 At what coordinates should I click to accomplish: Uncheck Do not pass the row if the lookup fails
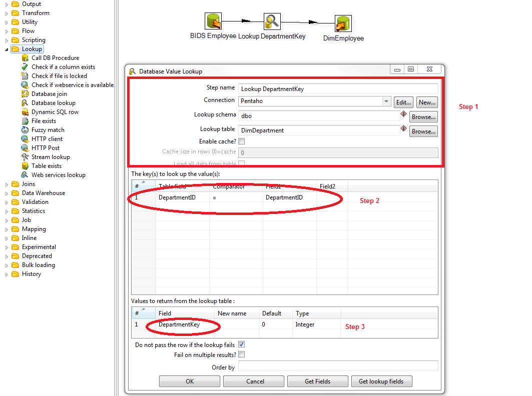[242, 344]
